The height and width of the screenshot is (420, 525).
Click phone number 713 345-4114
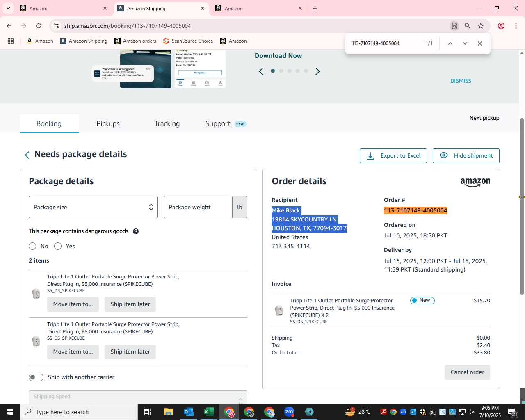click(x=291, y=246)
